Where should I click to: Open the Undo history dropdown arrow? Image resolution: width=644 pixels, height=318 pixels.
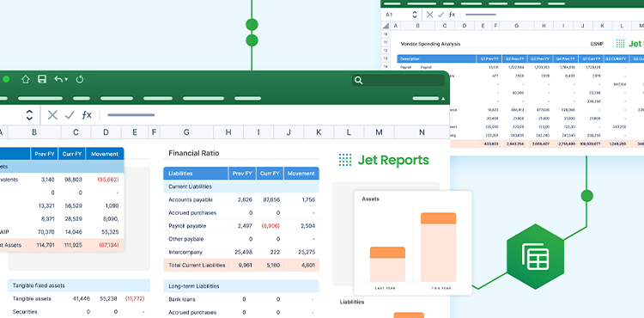pos(66,80)
